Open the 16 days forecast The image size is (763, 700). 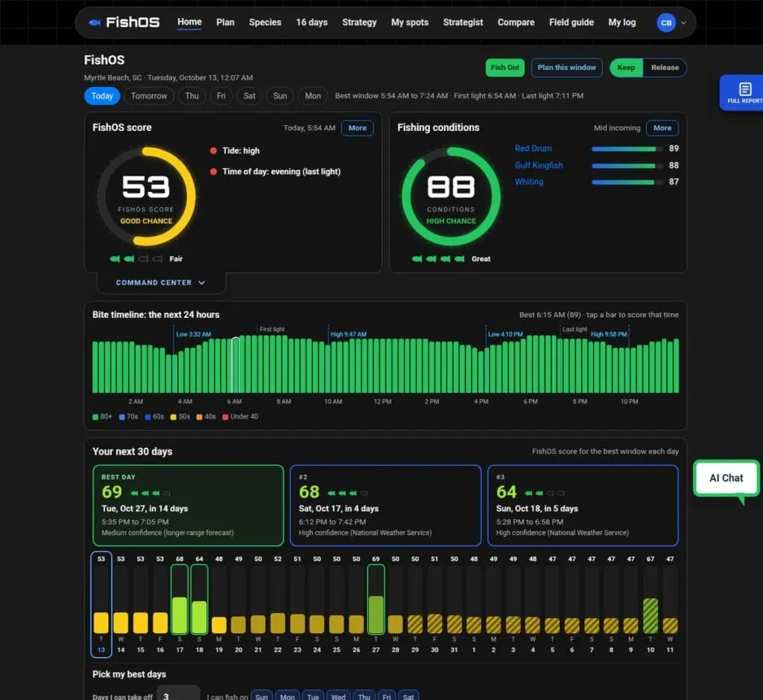(311, 22)
